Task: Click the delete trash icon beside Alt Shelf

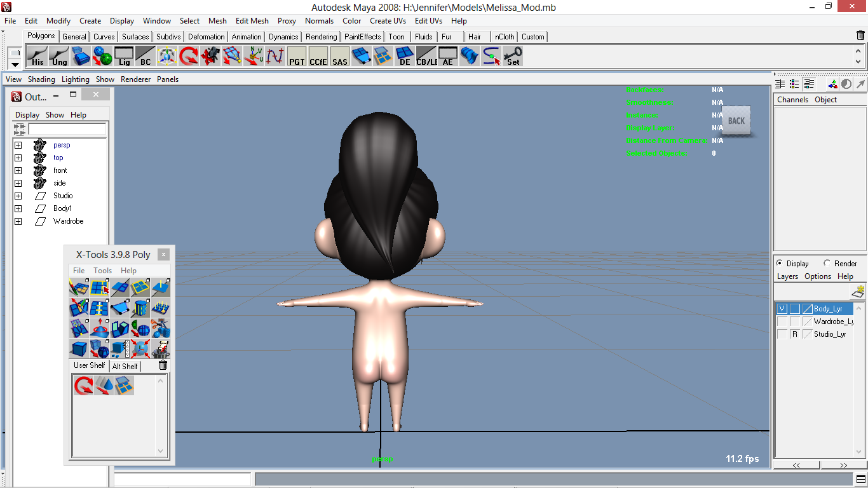Action: click(x=163, y=365)
